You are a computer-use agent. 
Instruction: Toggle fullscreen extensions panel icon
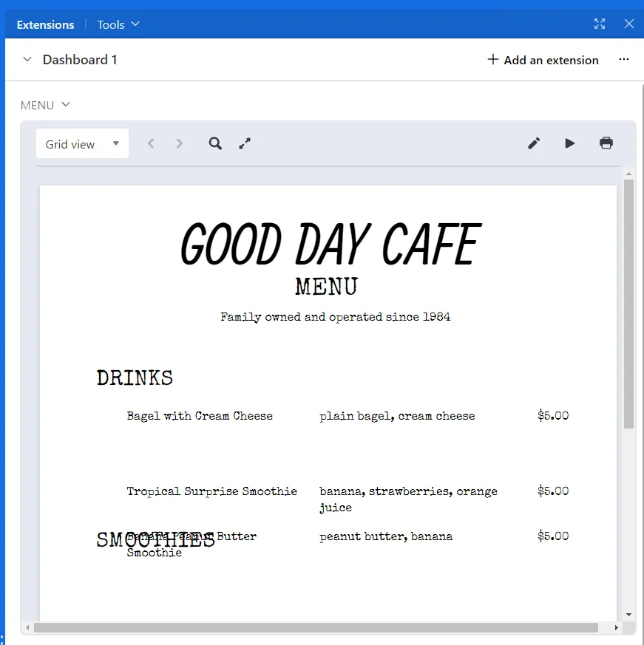click(600, 24)
